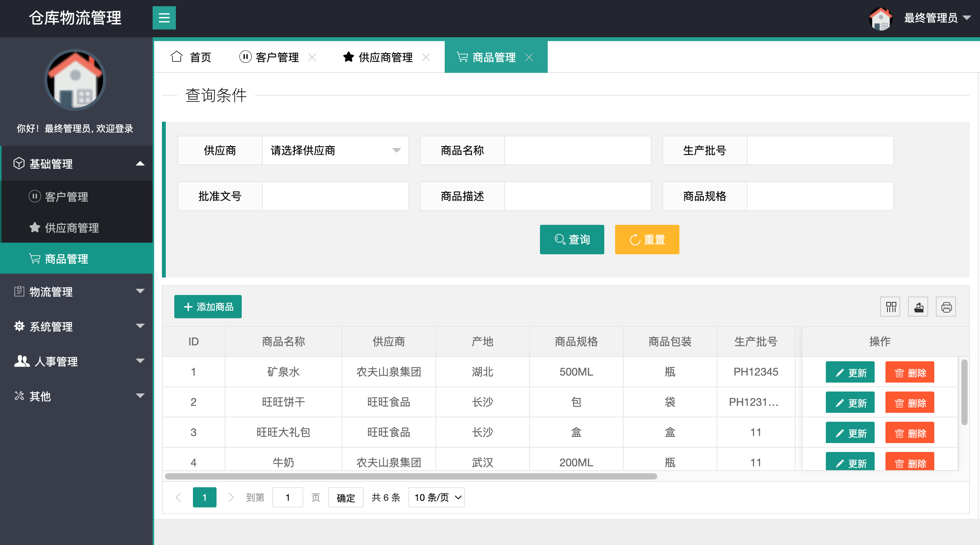Click the 商品名称 input field
This screenshot has width=980, height=545.
click(x=578, y=150)
